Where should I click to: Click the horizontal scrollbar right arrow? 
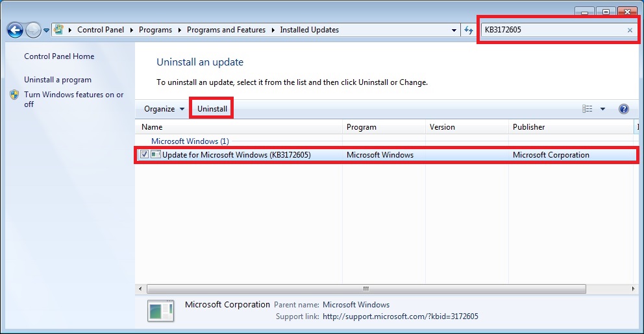(x=633, y=289)
